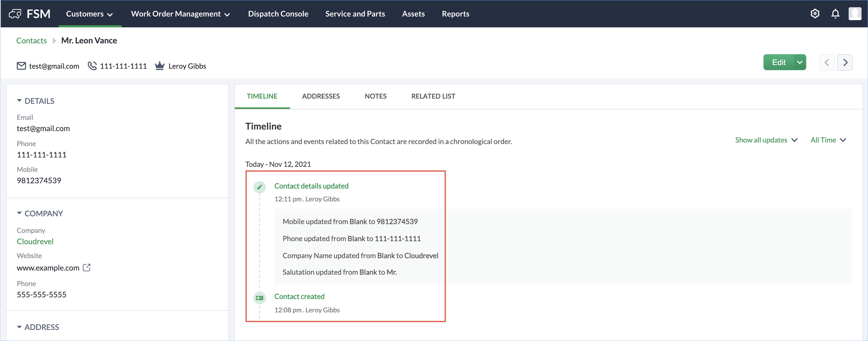Open the Dispatch Console menu
This screenshot has width=868, height=341.
(278, 14)
